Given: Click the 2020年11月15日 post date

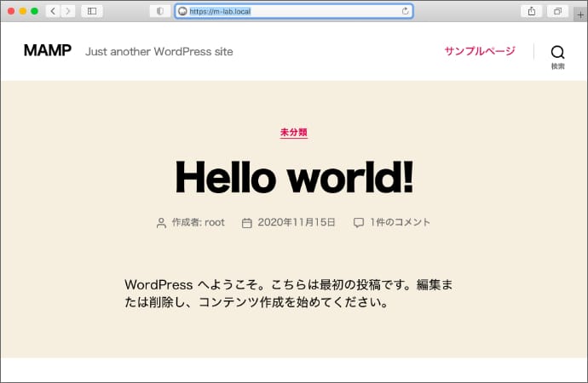Looking at the screenshot, I should click(297, 222).
